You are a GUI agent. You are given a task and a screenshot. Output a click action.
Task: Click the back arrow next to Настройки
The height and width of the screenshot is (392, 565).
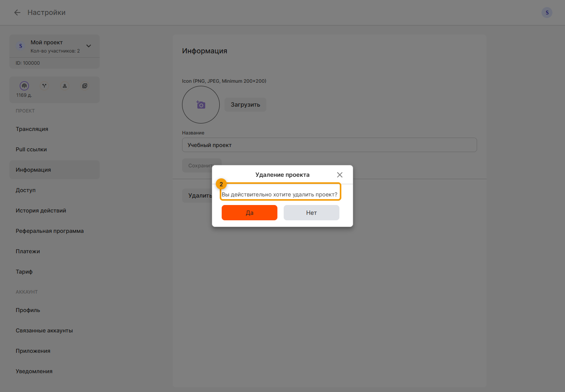click(x=17, y=13)
